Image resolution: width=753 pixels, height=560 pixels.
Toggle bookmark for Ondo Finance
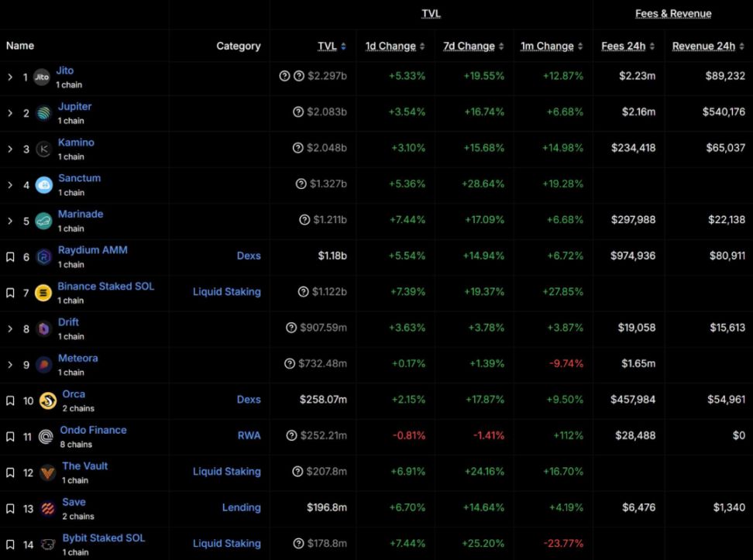click(x=10, y=437)
